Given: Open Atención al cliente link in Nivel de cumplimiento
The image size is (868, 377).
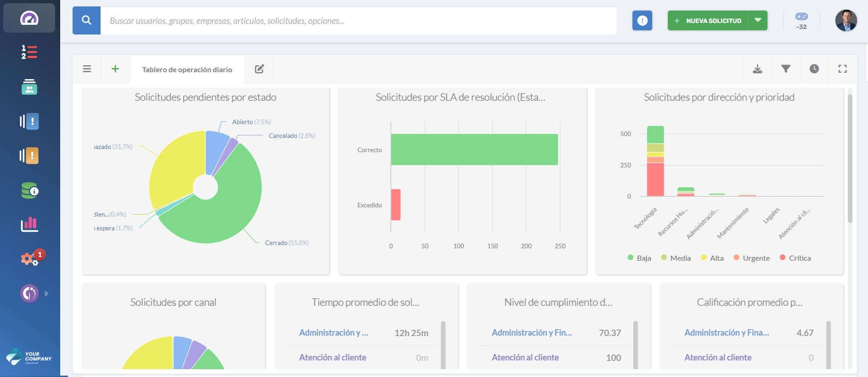Looking at the screenshot, I should pos(525,357).
